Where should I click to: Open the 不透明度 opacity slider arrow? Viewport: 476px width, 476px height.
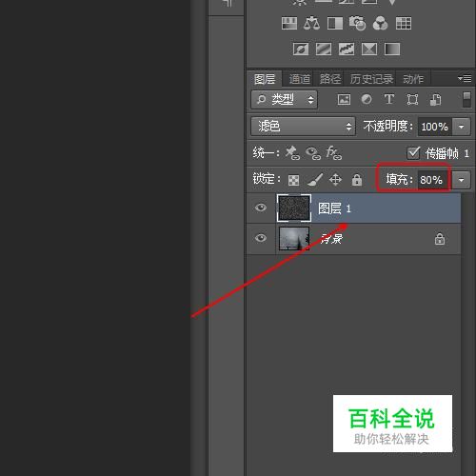coord(461,127)
